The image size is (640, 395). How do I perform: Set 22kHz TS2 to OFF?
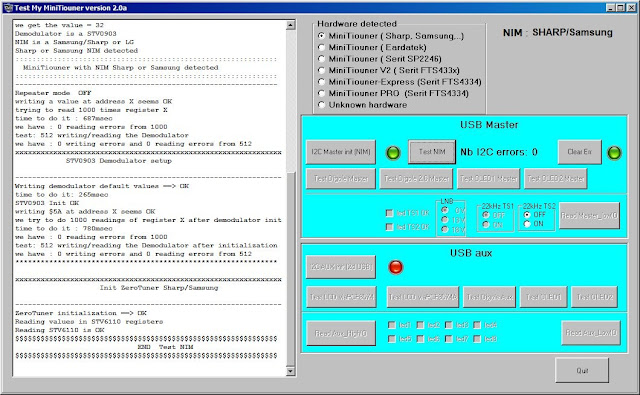pyautogui.click(x=534, y=214)
